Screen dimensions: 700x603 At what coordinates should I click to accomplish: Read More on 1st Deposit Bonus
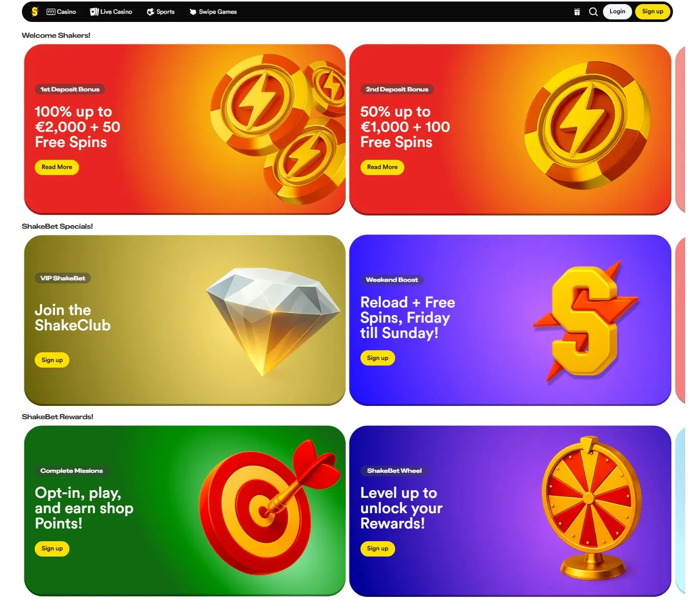pyautogui.click(x=57, y=167)
